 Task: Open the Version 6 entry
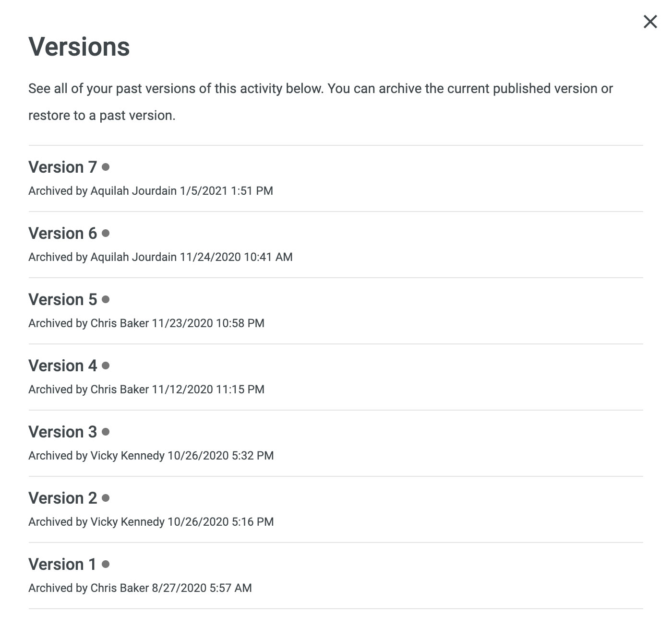(x=62, y=234)
